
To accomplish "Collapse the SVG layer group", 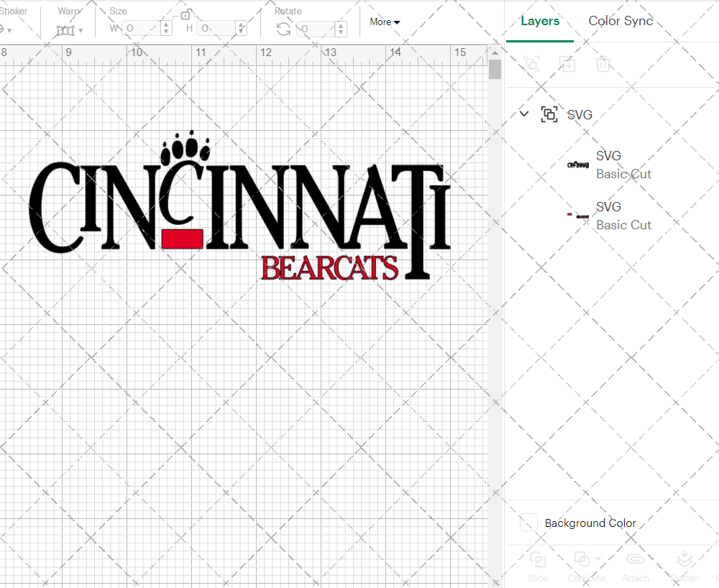I will pyautogui.click(x=524, y=114).
